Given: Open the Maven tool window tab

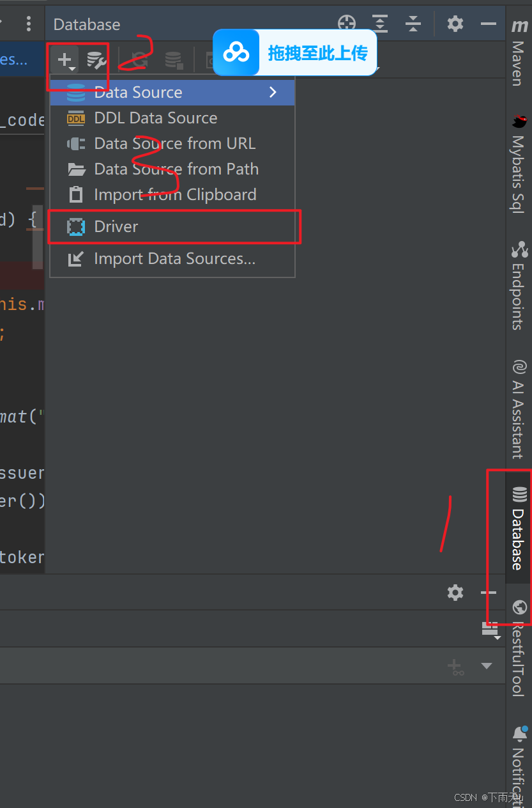Looking at the screenshot, I should [x=519, y=52].
